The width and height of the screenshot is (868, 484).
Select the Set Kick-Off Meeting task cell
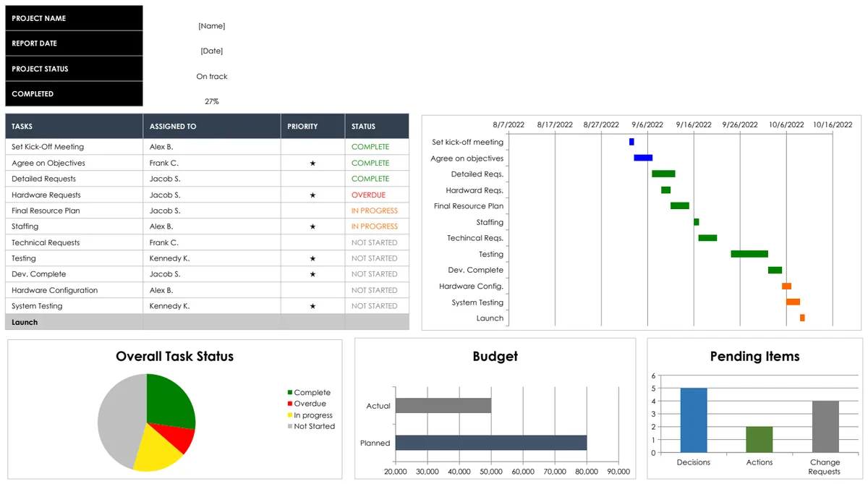click(74, 147)
